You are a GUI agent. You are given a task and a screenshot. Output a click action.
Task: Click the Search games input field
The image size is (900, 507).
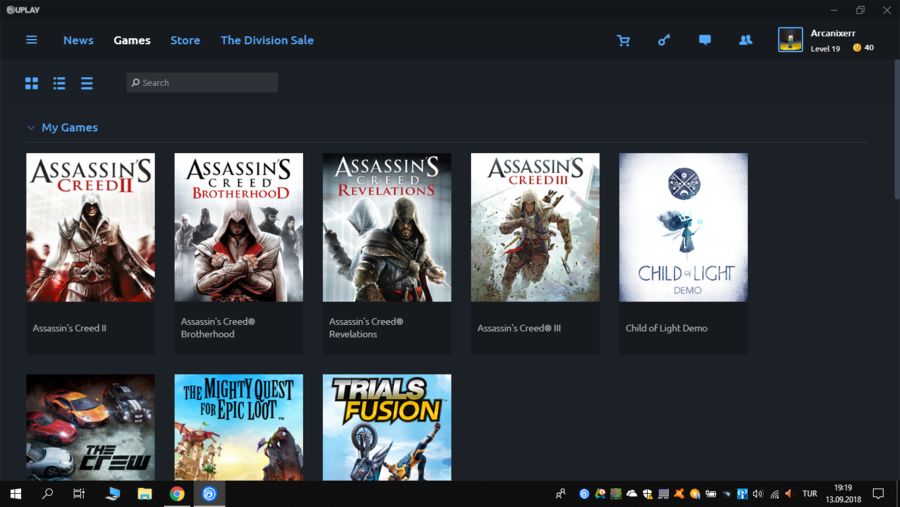click(202, 83)
